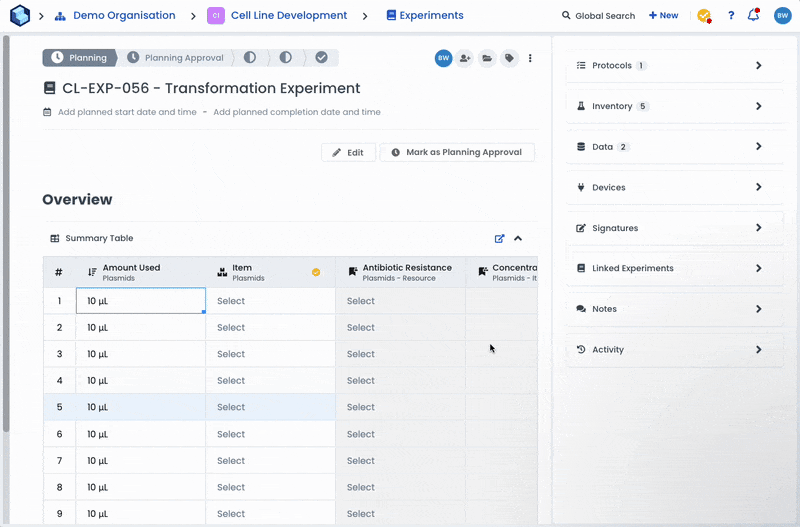Open the three-dot more options menu

pos(530,58)
